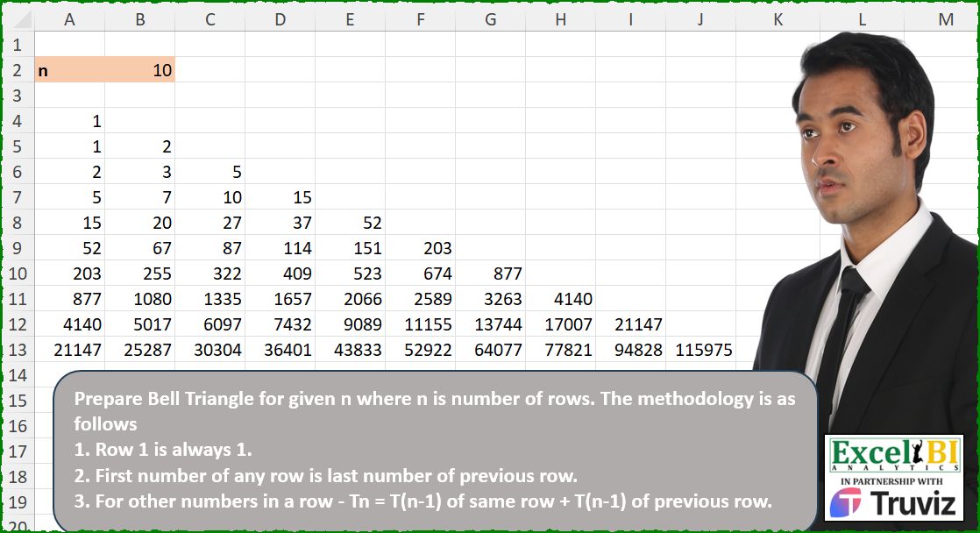Select column C header

(210, 19)
